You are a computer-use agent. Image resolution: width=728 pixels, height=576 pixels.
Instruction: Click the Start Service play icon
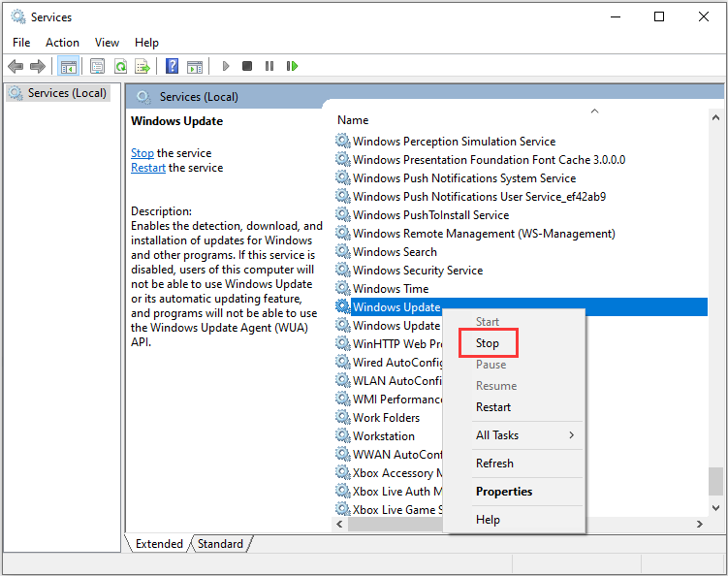click(226, 66)
